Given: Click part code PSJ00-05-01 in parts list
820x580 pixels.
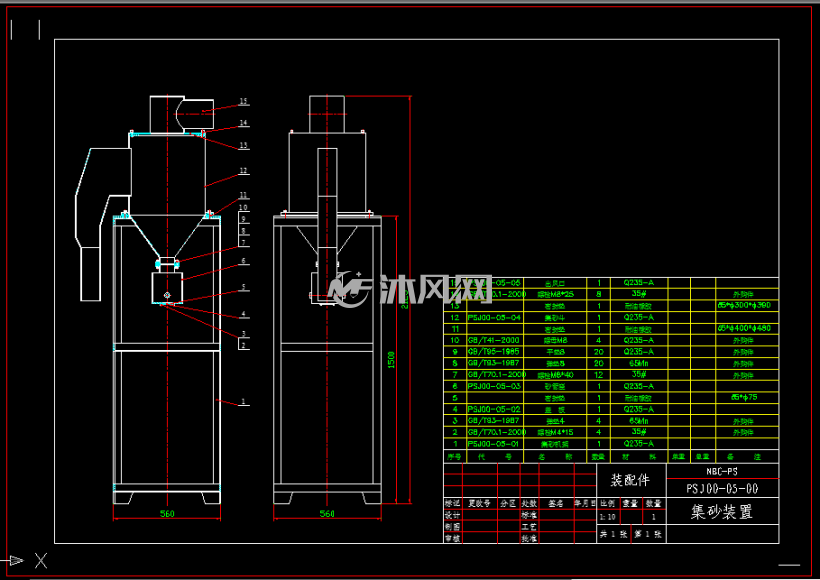Looking at the screenshot, I should point(494,443).
